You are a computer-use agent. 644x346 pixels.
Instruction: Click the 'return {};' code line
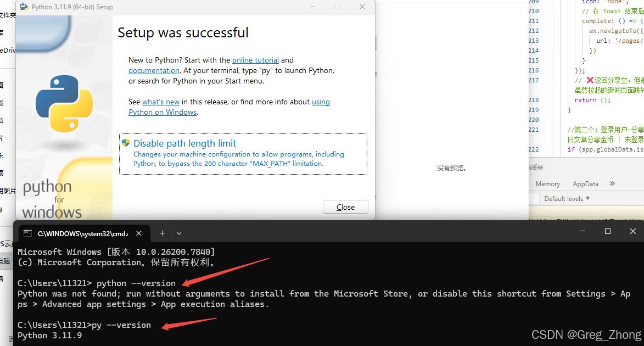click(592, 100)
